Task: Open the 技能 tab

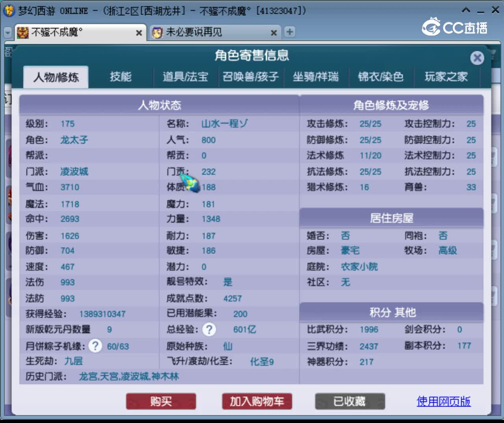Action: [120, 76]
